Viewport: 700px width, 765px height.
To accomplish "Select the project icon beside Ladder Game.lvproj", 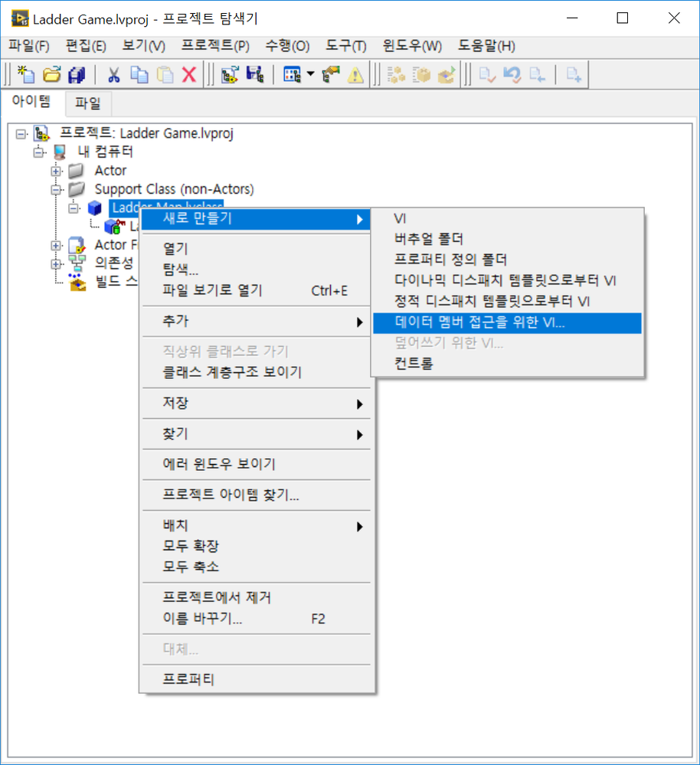I will (41, 133).
